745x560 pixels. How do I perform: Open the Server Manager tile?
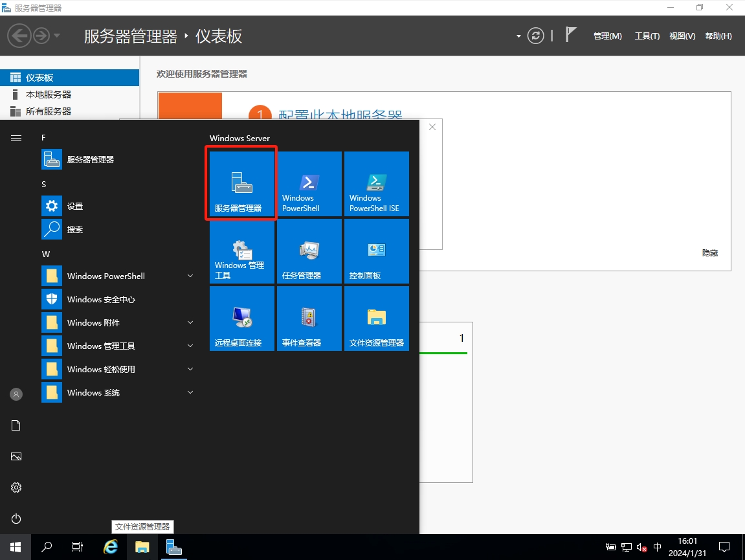[241, 184]
